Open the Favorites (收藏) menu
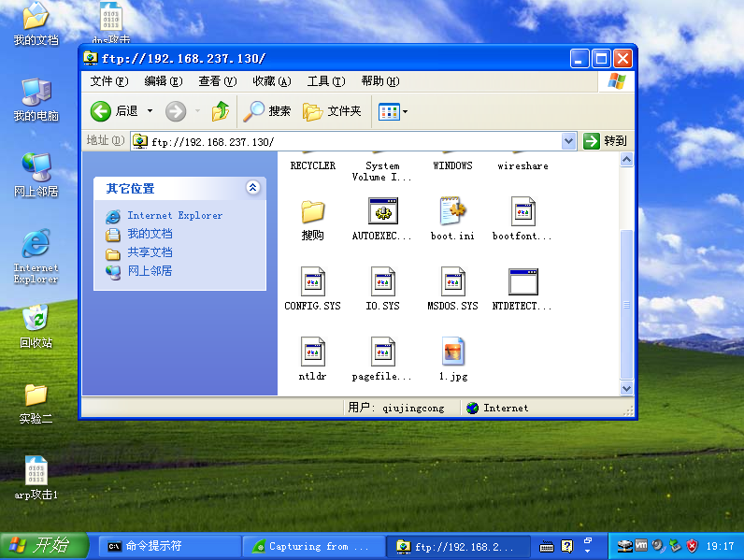This screenshot has width=744, height=560. [271, 81]
